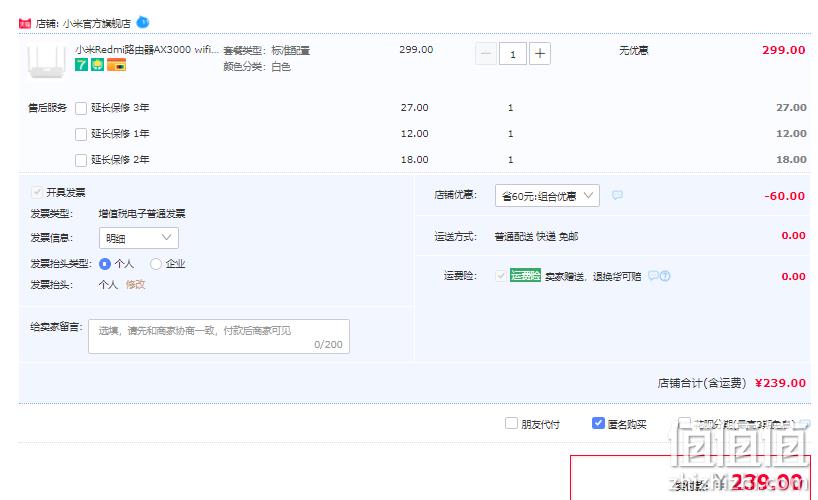Click the 给卖家留言 message text box
The image size is (818, 500).
pos(219,337)
